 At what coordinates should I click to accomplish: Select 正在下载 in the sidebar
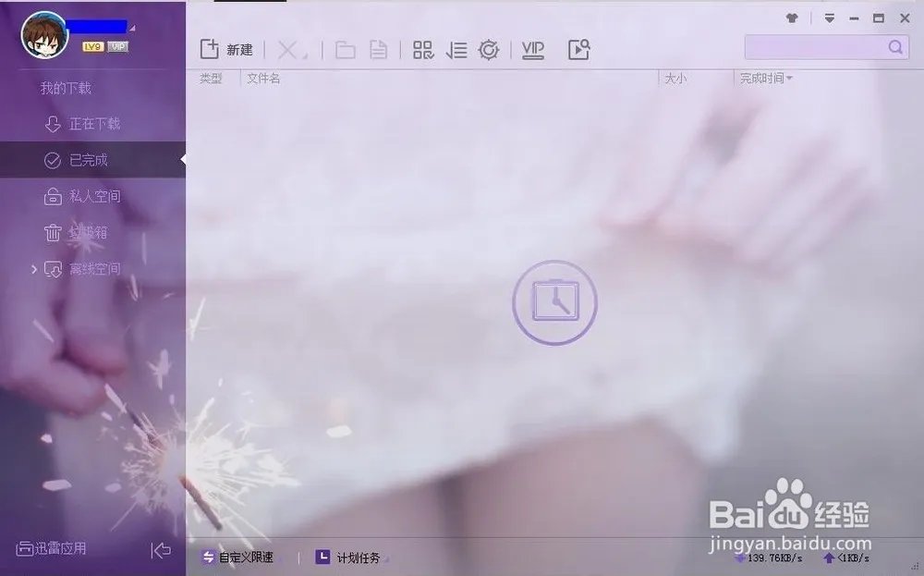coord(94,124)
